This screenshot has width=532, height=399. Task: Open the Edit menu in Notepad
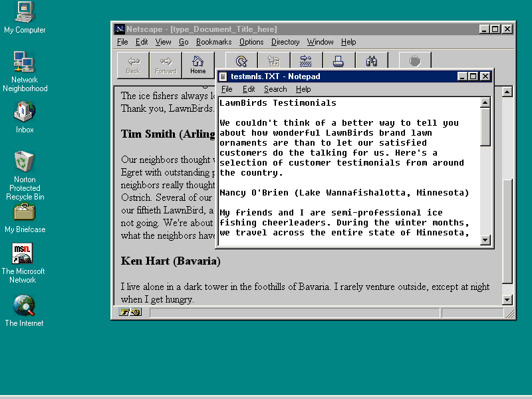click(x=249, y=89)
